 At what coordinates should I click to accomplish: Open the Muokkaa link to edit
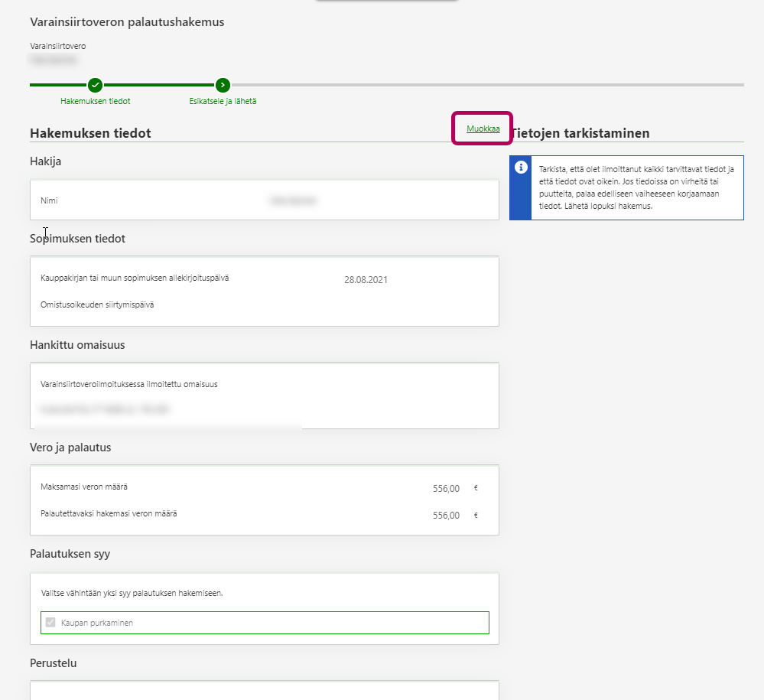(483, 129)
